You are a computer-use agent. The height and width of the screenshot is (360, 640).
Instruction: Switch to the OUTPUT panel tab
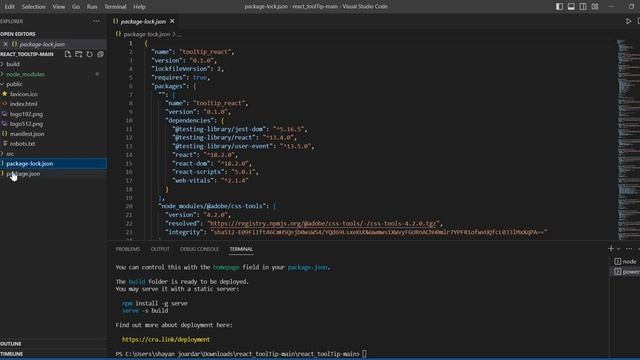point(160,249)
